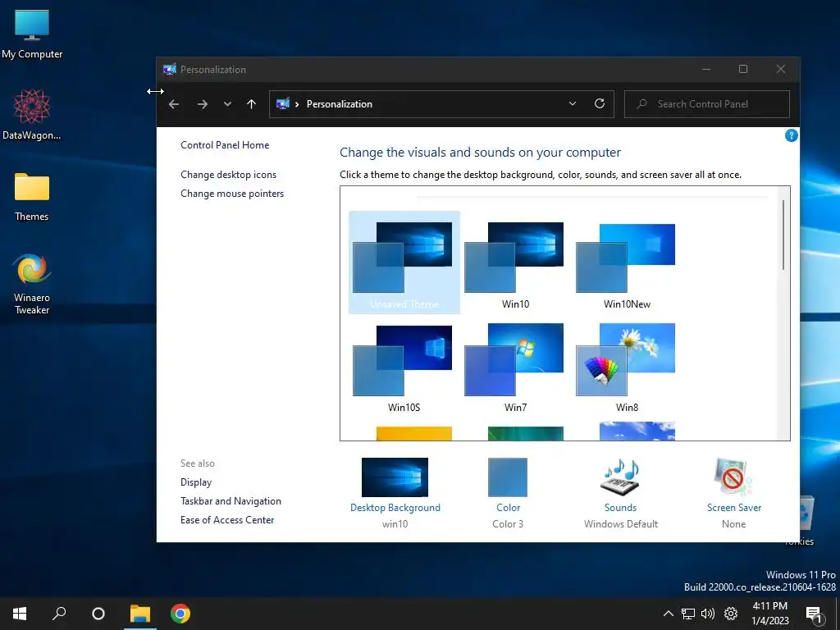Open Screen Saver settings
The image size is (840, 630).
click(x=733, y=493)
